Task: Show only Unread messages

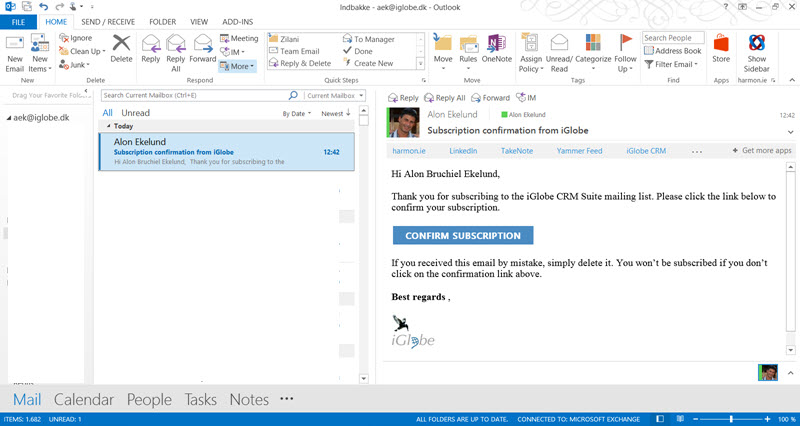Action: pos(135,113)
